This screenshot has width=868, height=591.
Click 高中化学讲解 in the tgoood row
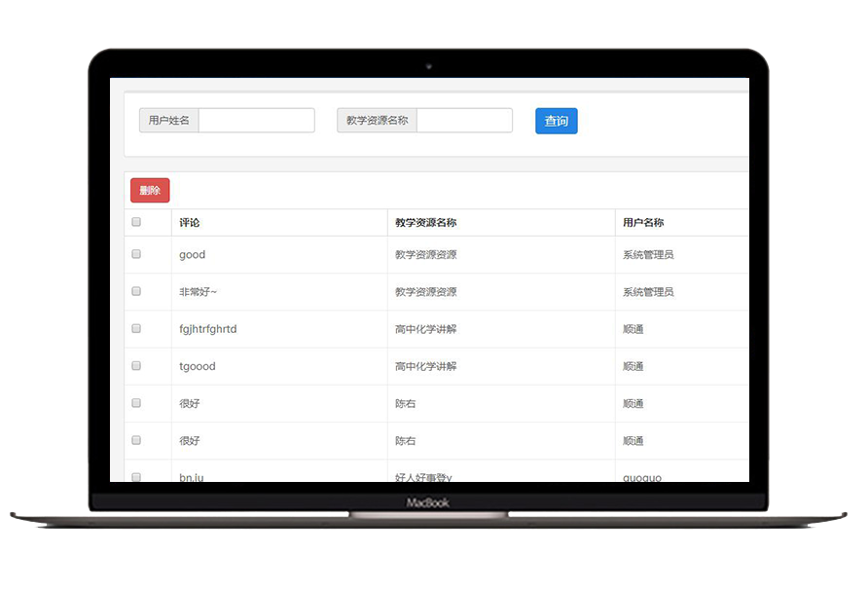pyautogui.click(x=425, y=367)
